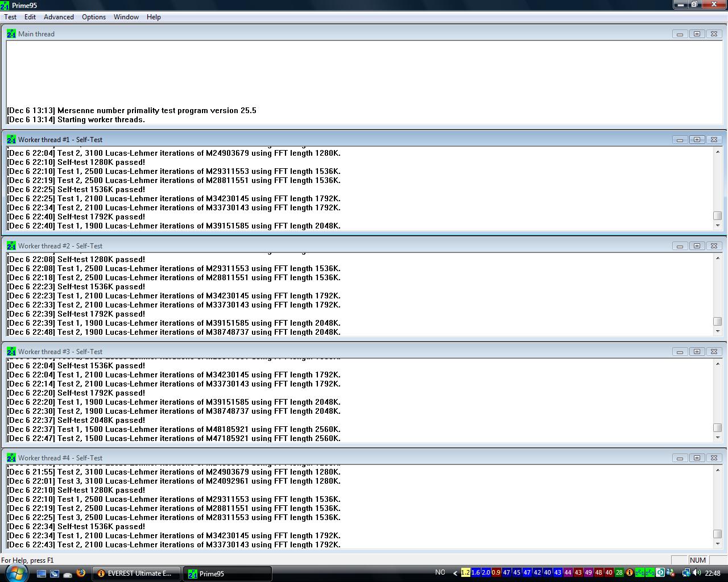Open the network status tray icon
Viewport: 728px width, 582px height.
tap(686, 572)
